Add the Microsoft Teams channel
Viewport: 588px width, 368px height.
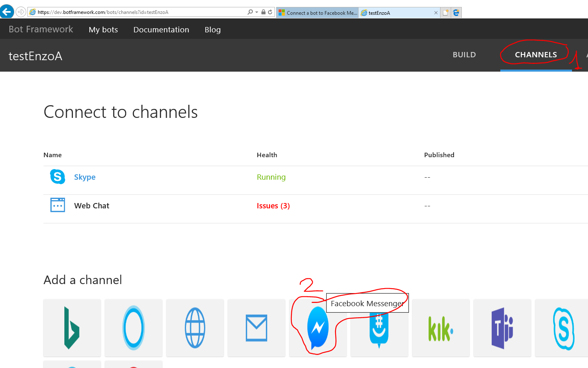[x=502, y=328]
